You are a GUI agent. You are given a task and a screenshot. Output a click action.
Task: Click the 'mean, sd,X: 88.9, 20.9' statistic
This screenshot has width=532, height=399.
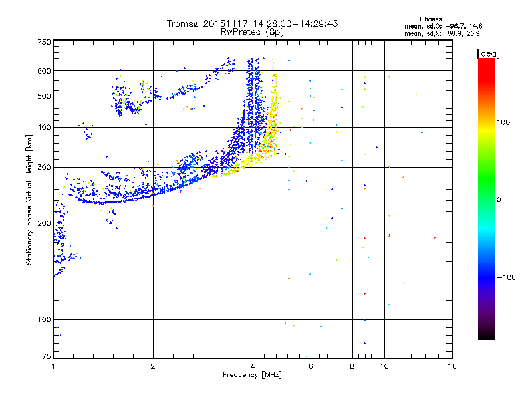442,33
